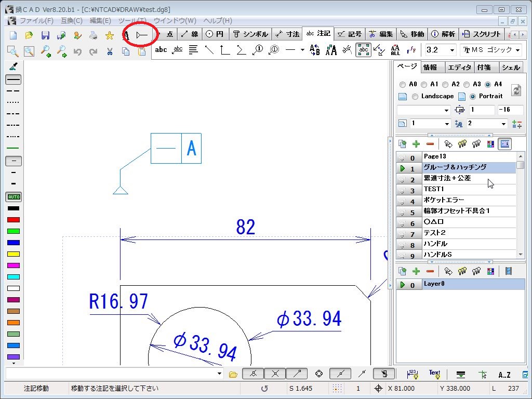
Task: Save the drawing with the floppy icon
Action: pos(45,35)
